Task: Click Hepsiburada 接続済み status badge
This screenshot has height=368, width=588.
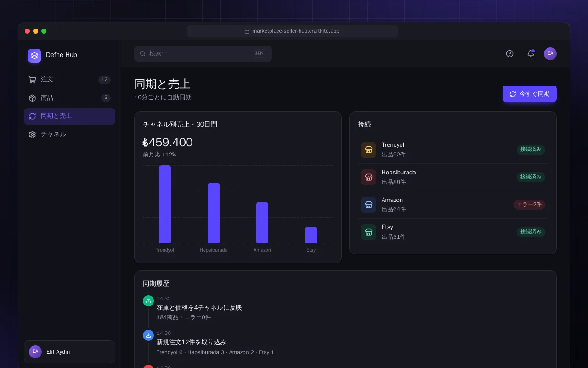Action: [x=531, y=177]
